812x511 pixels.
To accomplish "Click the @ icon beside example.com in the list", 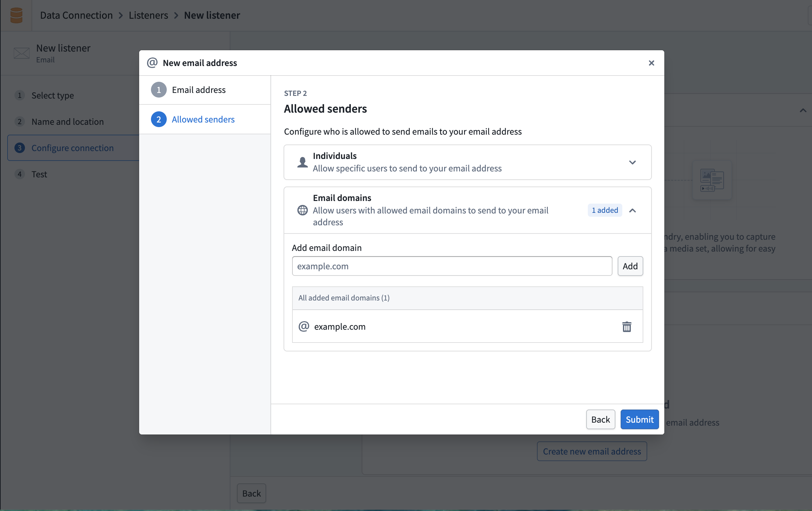I will point(303,326).
